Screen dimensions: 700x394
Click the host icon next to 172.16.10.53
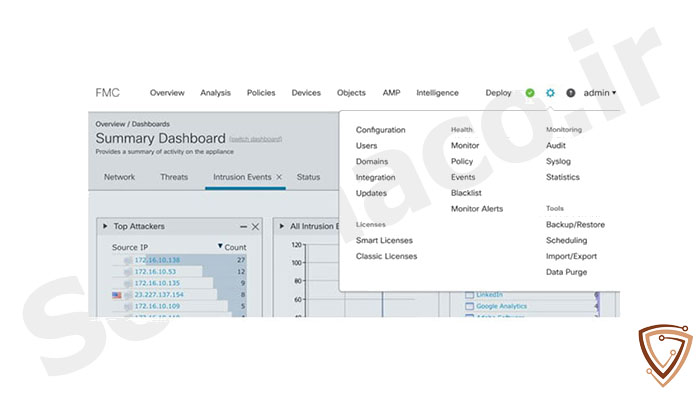coord(128,272)
